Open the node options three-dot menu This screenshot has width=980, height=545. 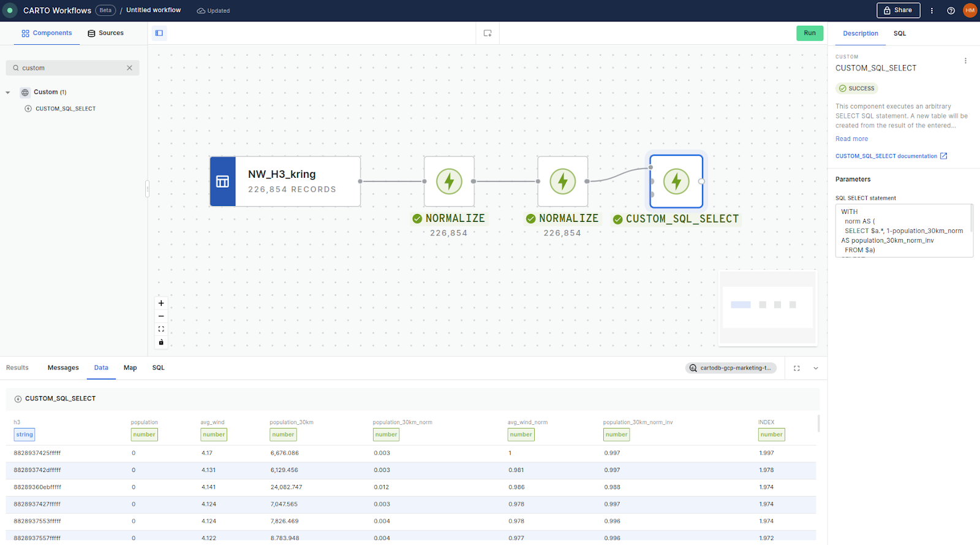[x=965, y=61]
